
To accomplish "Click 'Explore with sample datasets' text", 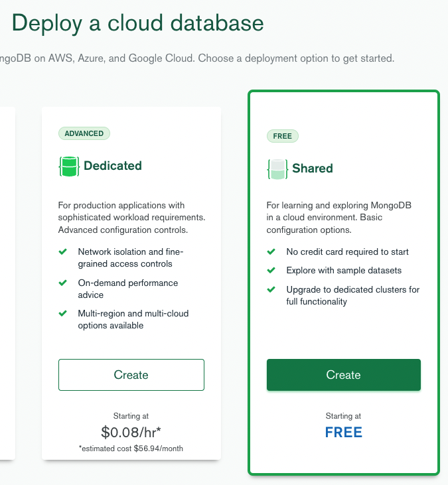I will tap(344, 270).
